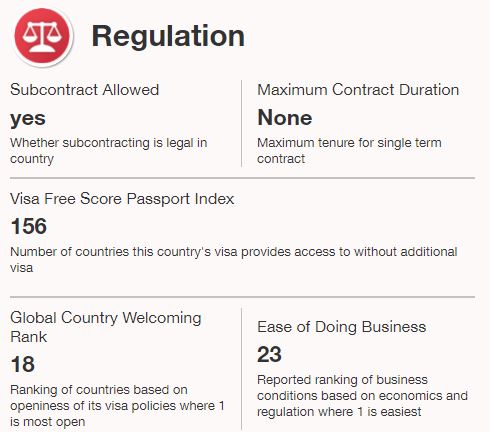Image resolution: width=490 pixels, height=432 pixels.
Task: Click the Global Country Welcoming Rank label
Action: (106, 327)
